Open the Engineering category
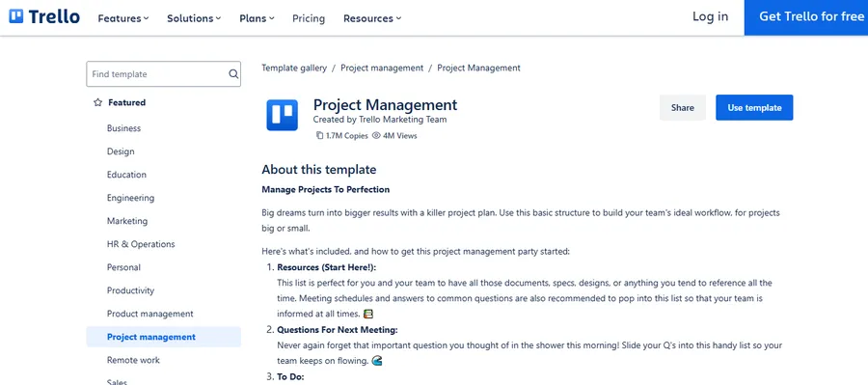The image size is (868, 385). click(x=130, y=198)
